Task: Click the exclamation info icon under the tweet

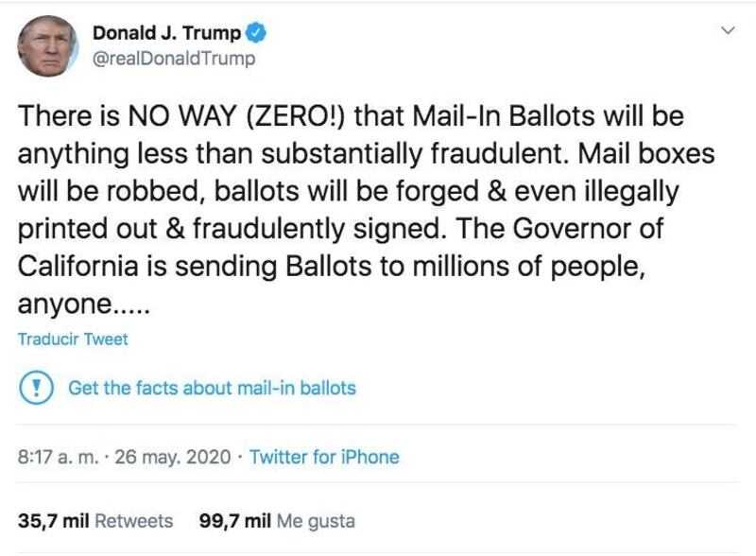Action: click(37, 388)
